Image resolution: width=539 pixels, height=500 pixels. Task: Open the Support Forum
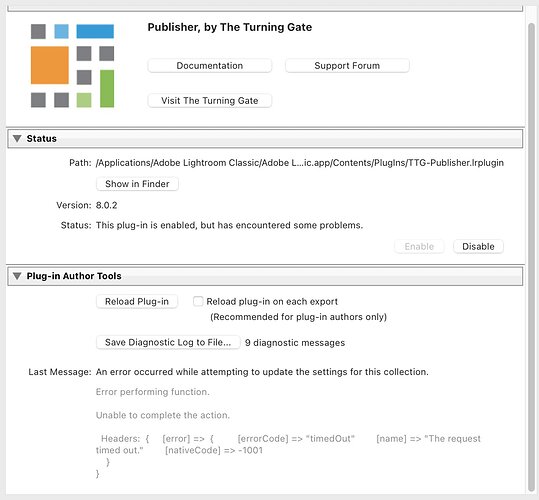tap(347, 66)
